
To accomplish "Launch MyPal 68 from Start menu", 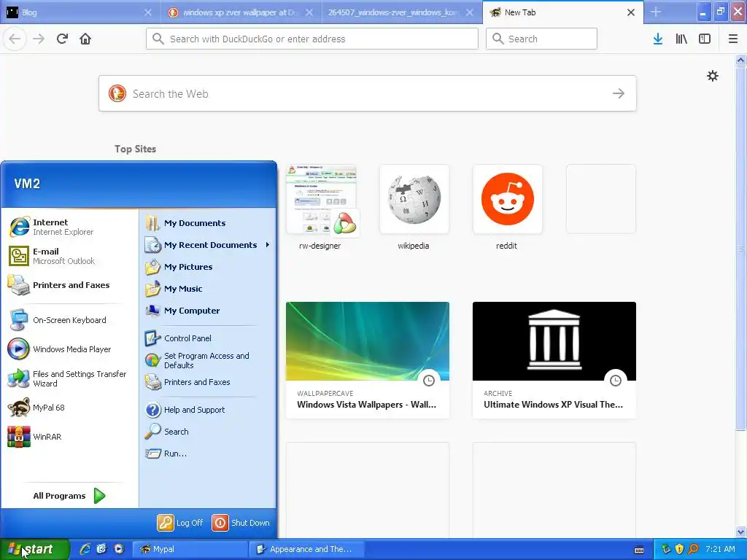I will (x=69, y=408).
